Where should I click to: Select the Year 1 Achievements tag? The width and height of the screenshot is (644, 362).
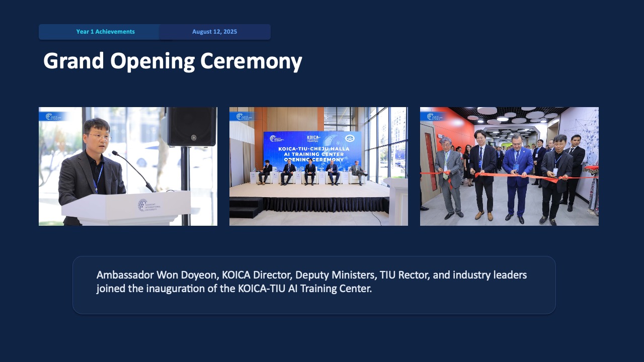pyautogui.click(x=105, y=32)
